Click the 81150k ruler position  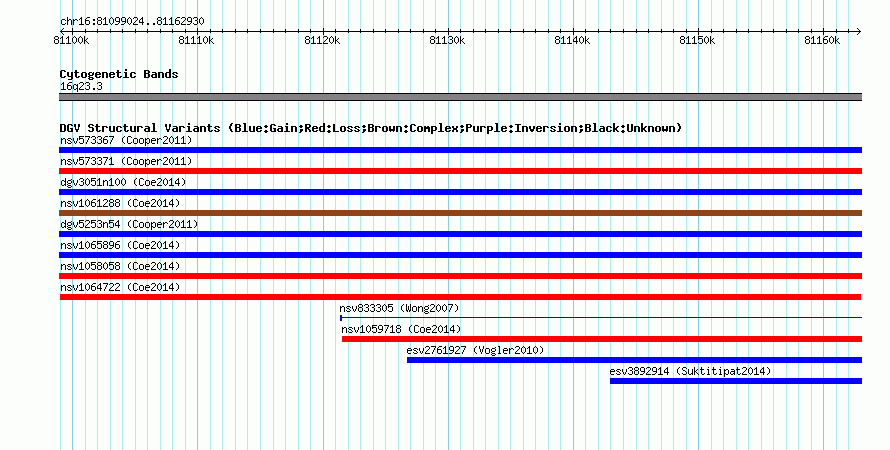click(x=698, y=40)
